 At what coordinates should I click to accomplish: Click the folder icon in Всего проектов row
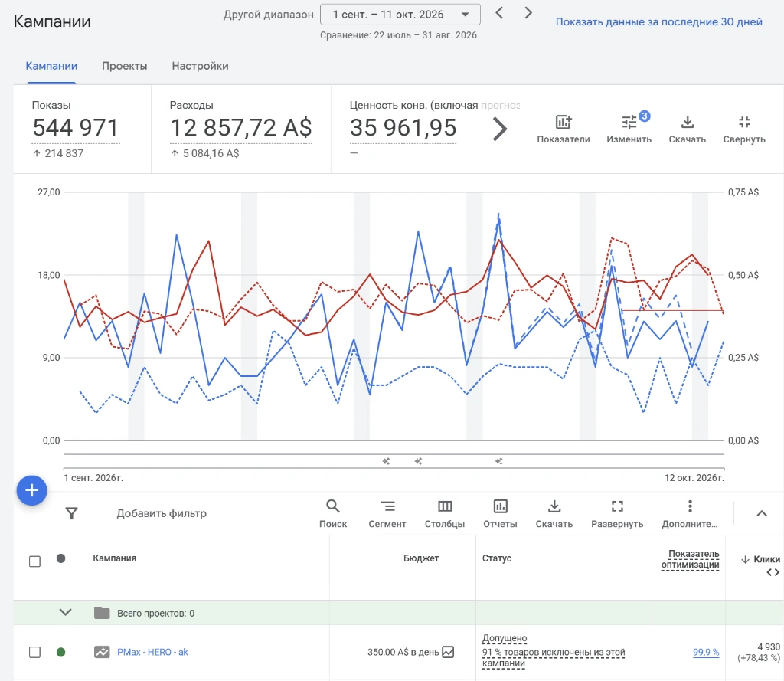102,613
